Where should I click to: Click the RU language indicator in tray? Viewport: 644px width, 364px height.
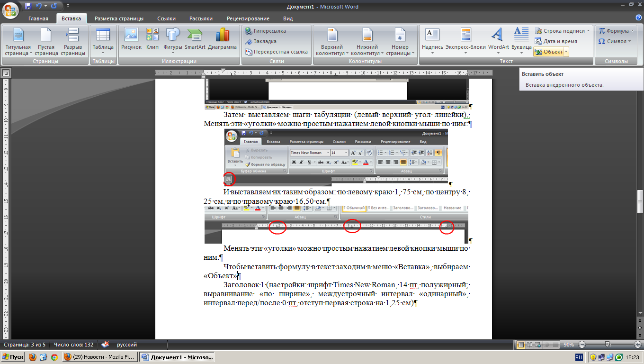coord(579,357)
